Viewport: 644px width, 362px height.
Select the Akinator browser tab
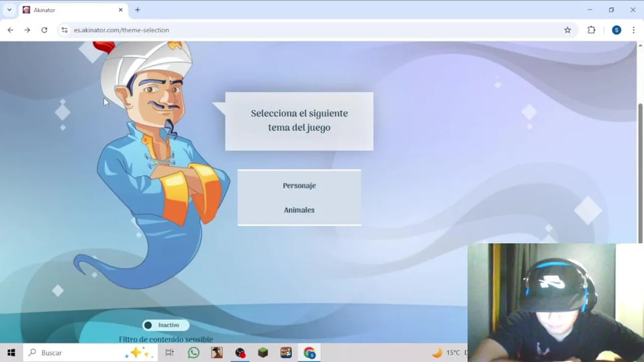click(x=73, y=10)
